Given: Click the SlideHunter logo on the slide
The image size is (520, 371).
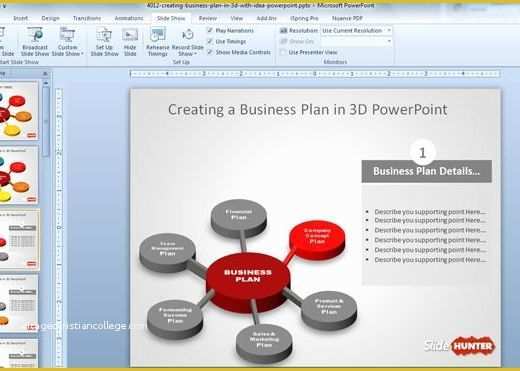Looking at the screenshot, I should (x=459, y=346).
